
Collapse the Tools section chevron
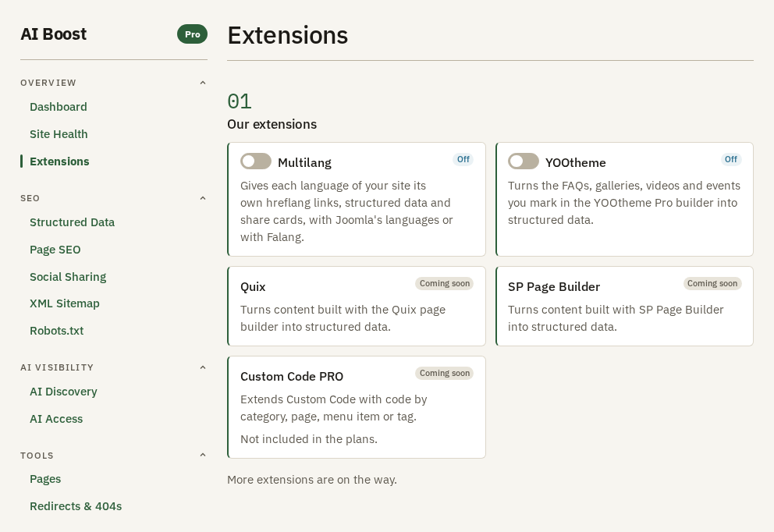pos(202,455)
